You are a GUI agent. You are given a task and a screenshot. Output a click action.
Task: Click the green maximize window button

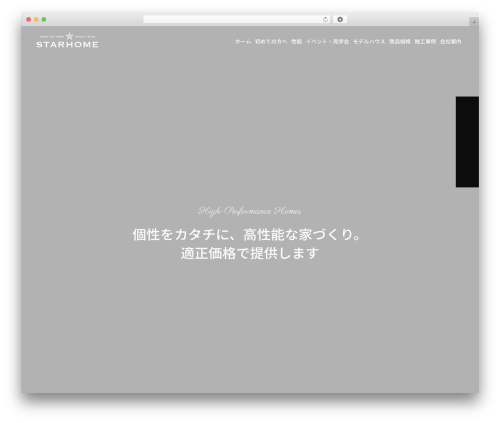tap(44, 20)
